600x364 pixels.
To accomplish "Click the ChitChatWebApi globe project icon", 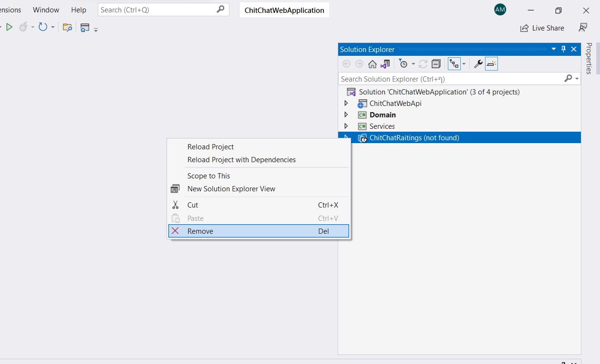I will pyautogui.click(x=362, y=104).
